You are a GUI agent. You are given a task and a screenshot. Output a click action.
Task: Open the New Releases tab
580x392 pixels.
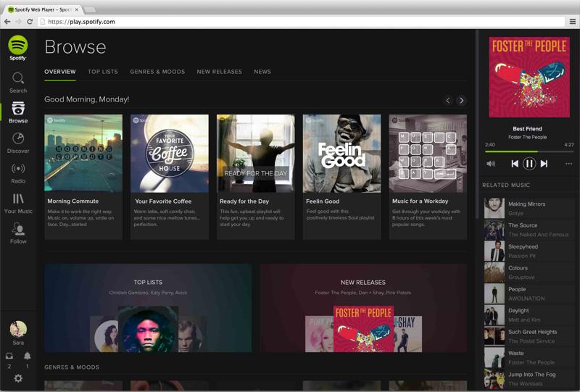click(220, 72)
